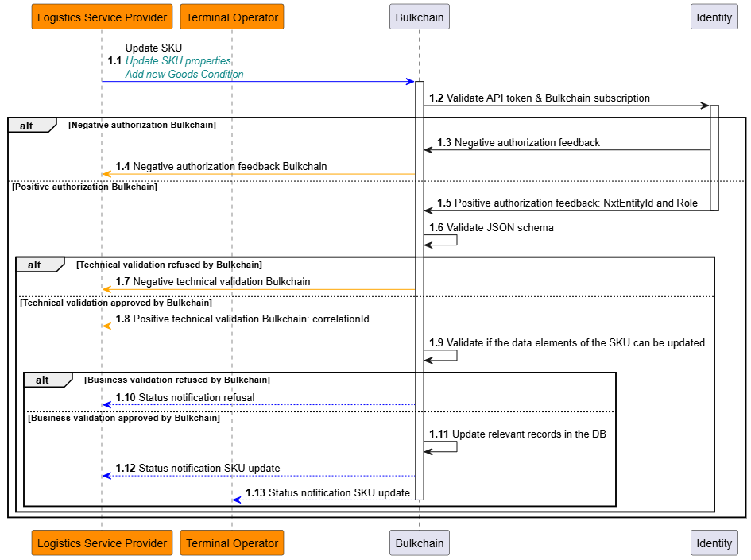
Task: Select the Terminal Operator header box
Action: point(231,16)
